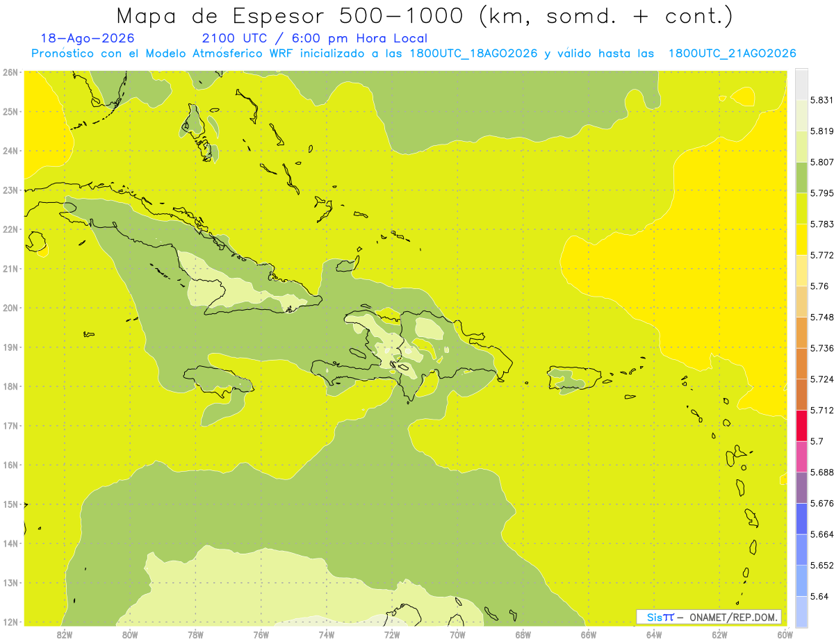
Task: Click the 78W longitude label
Action: tap(195, 634)
